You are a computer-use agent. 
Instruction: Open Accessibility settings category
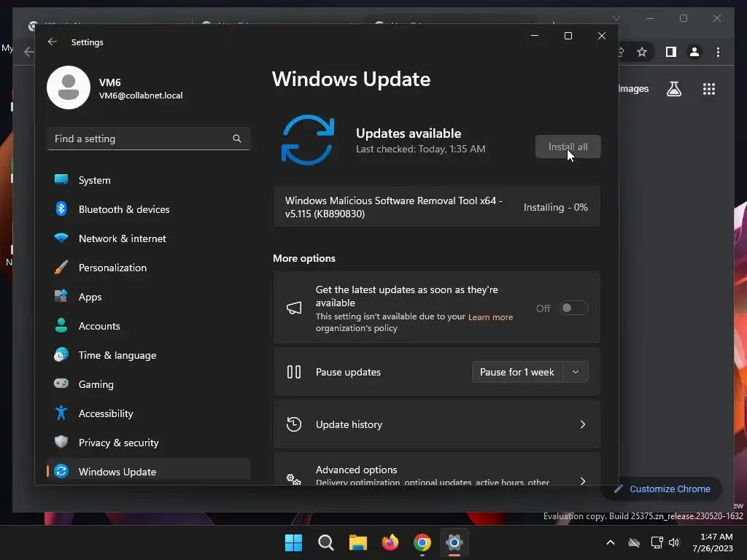pos(149,413)
